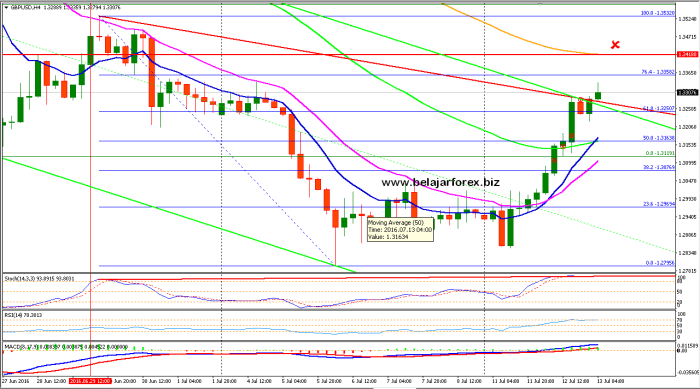Click the MACD(8,17,9) indicator label

click(x=66, y=347)
